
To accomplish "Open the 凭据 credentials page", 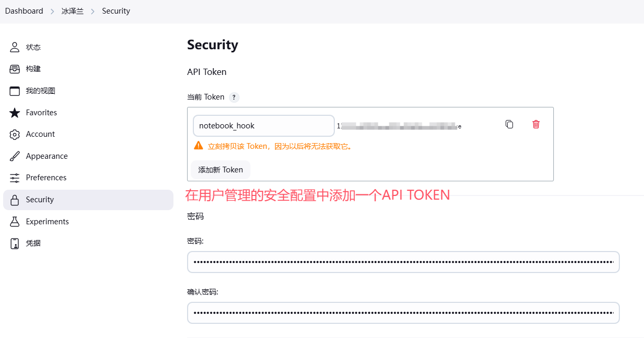I will tap(33, 243).
